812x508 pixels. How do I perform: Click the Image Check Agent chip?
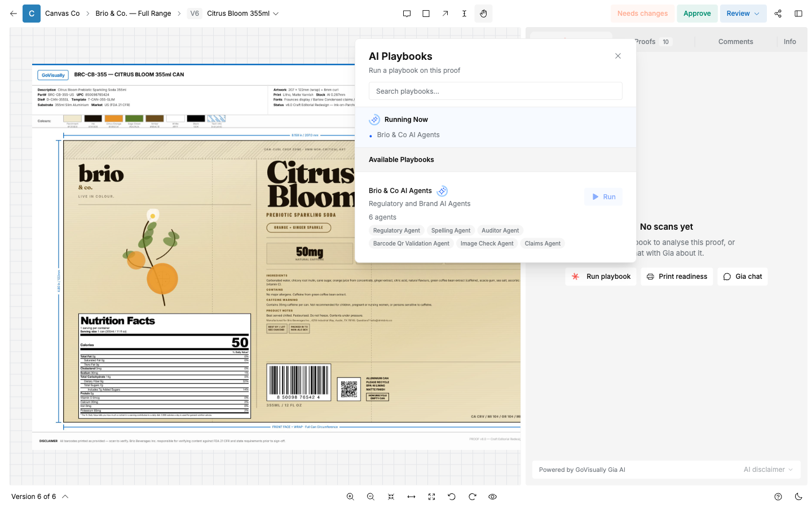[487, 243]
